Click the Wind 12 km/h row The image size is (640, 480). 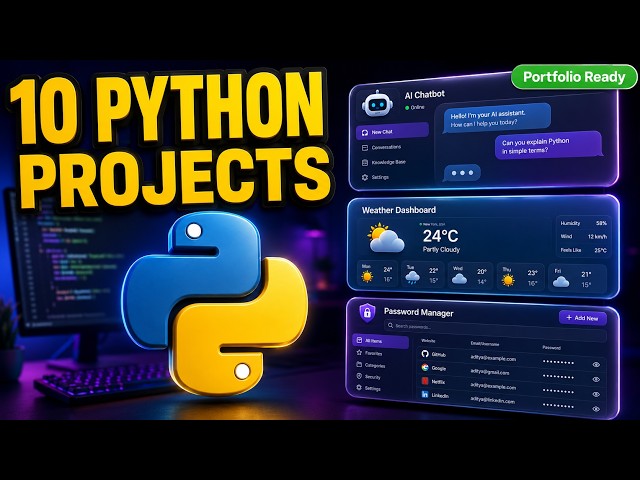click(584, 236)
